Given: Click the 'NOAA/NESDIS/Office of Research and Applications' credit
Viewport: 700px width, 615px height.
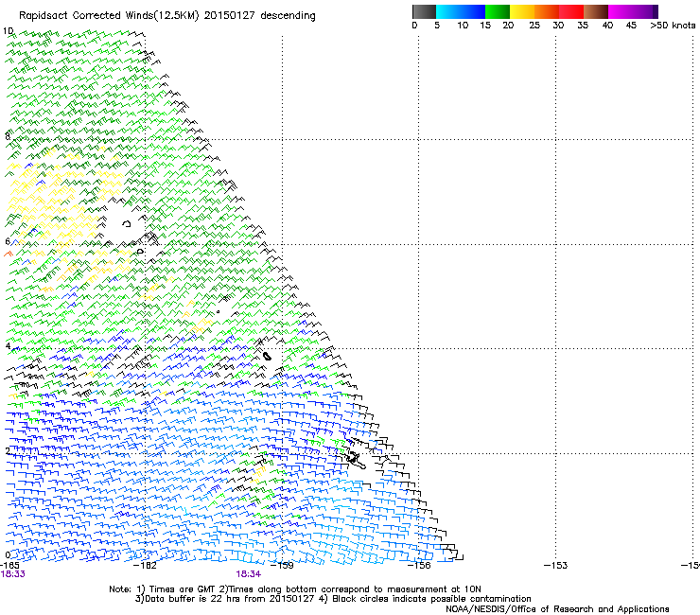Looking at the screenshot, I should click(557, 609).
